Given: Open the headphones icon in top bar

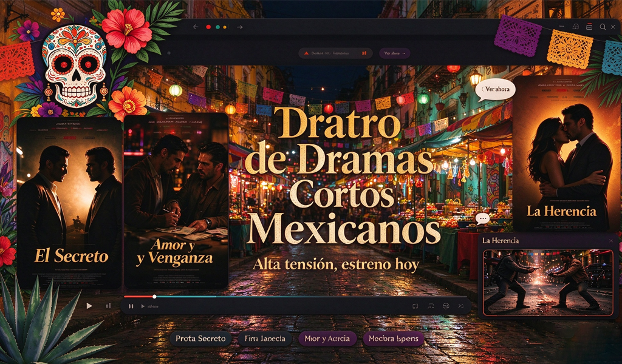Looking at the screenshot, I should pyautogui.click(x=576, y=27).
